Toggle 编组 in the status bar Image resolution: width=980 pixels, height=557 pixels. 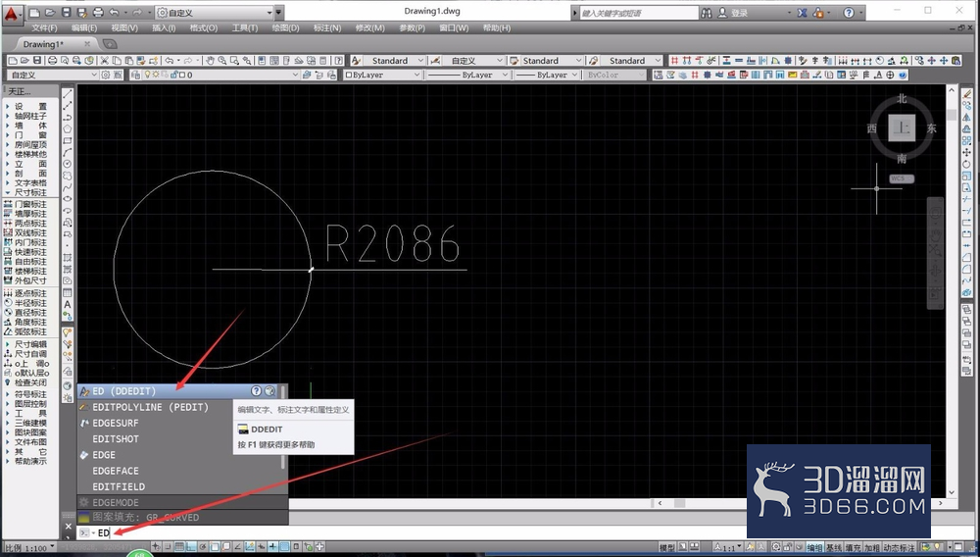(814, 547)
